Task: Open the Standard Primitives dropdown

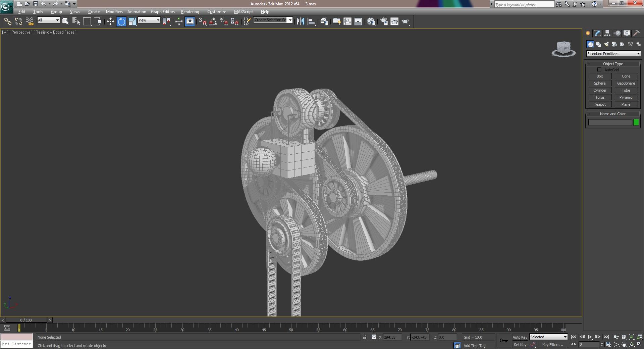Action: 613,54
